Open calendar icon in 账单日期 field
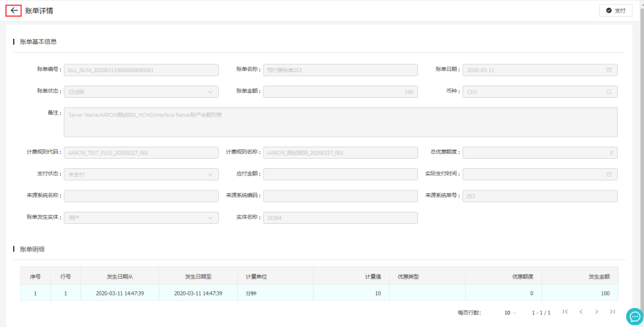 tap(609, 70)
